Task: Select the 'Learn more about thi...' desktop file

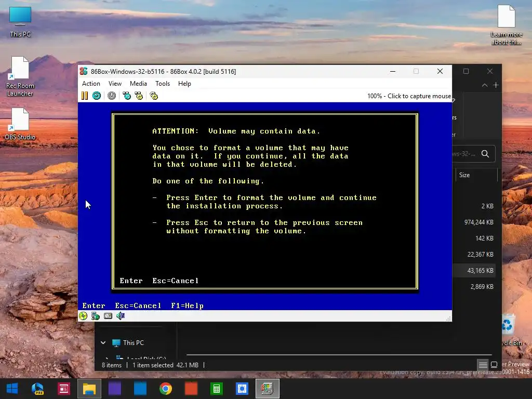Action: pyautogui.click(x=506, y=25)
